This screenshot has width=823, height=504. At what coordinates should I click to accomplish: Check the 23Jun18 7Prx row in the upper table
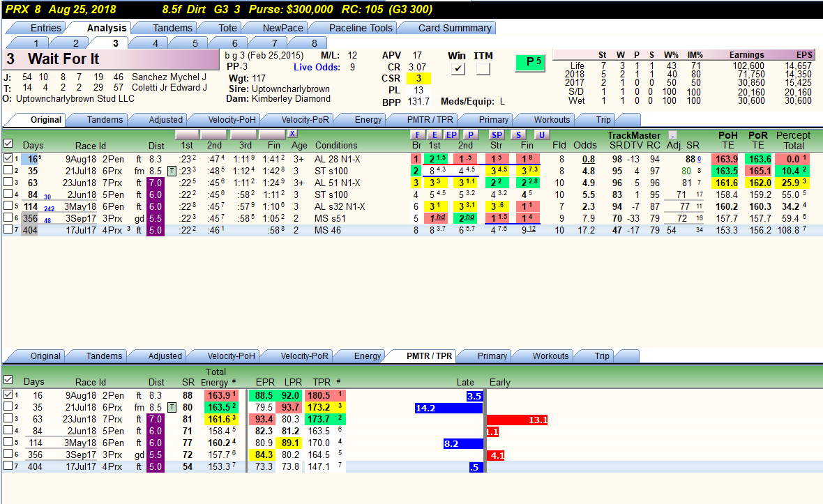[x=8, y=183]
